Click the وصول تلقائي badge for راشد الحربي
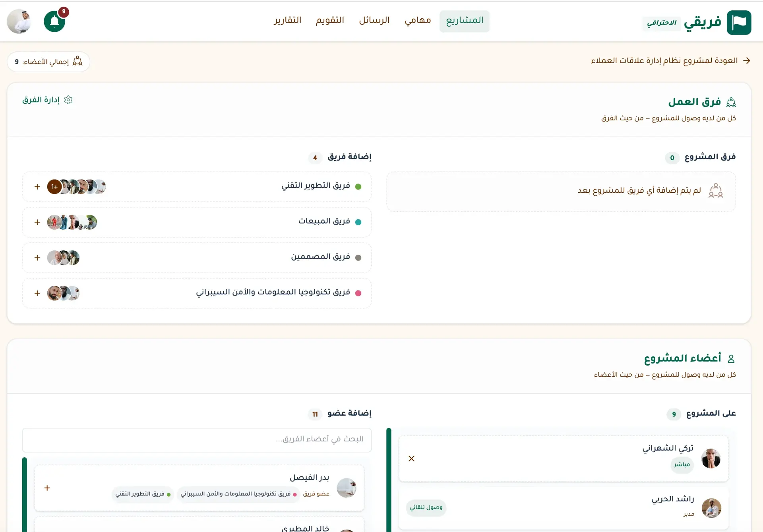Viewport: 763px width, 532px height. coord(426,508)
